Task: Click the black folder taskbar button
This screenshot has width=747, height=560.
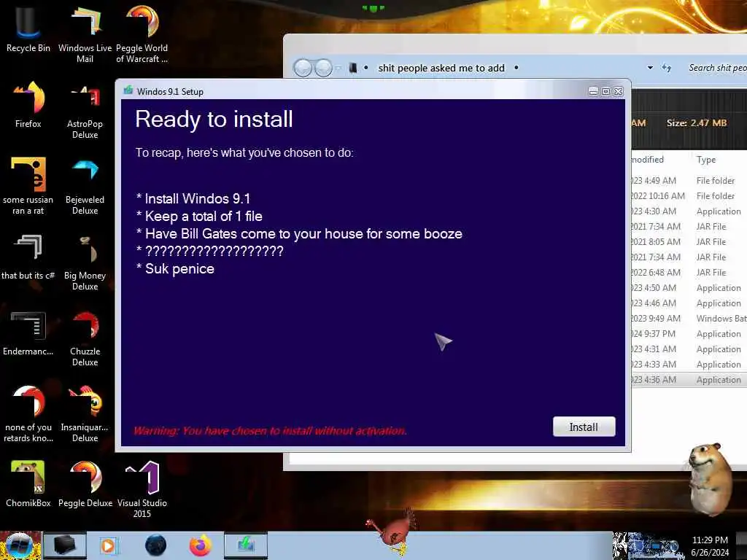Action: tap(65, 545)
